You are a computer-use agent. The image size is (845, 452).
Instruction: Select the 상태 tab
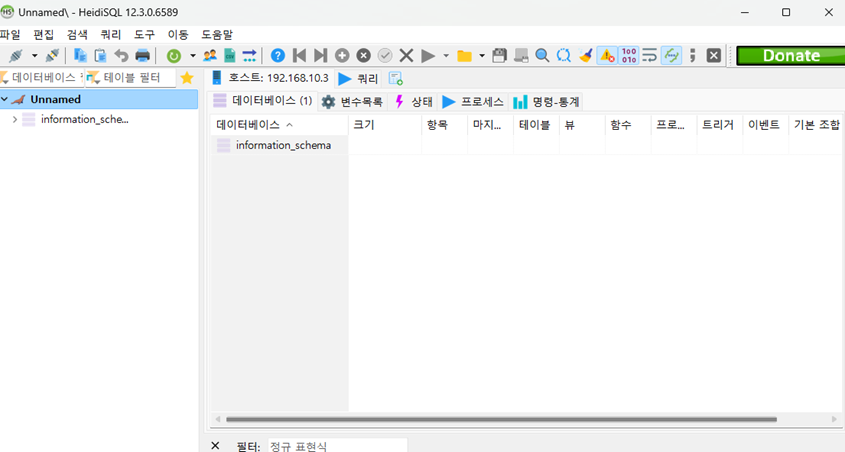[x=414, y=101]
